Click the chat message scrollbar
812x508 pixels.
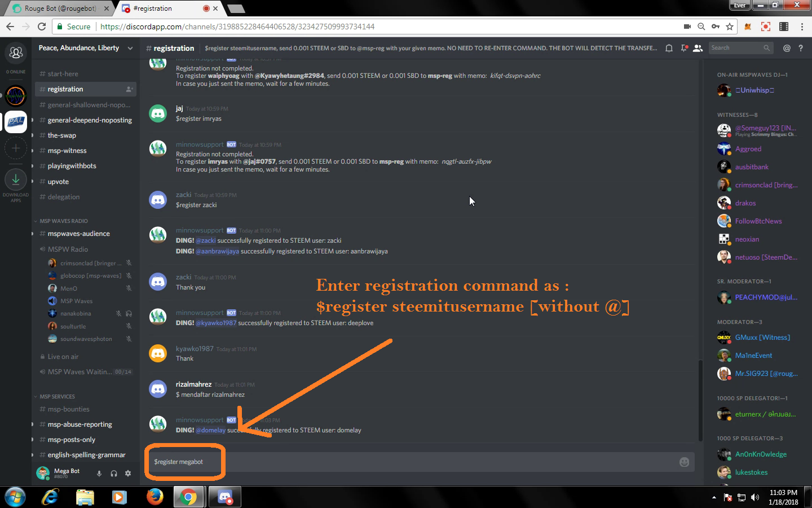[x=700, y=400]
